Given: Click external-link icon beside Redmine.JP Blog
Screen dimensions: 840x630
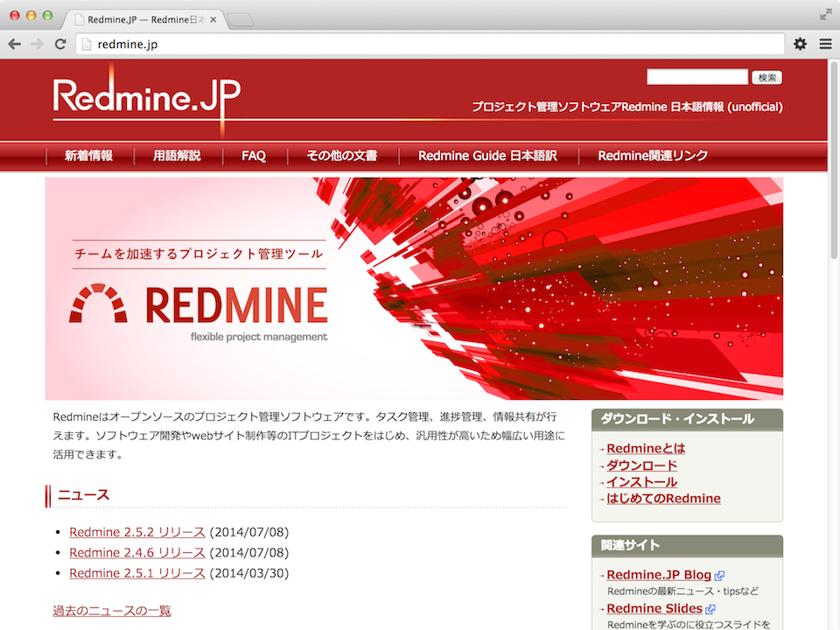Looking at the screenshot, I should [719, 576].
